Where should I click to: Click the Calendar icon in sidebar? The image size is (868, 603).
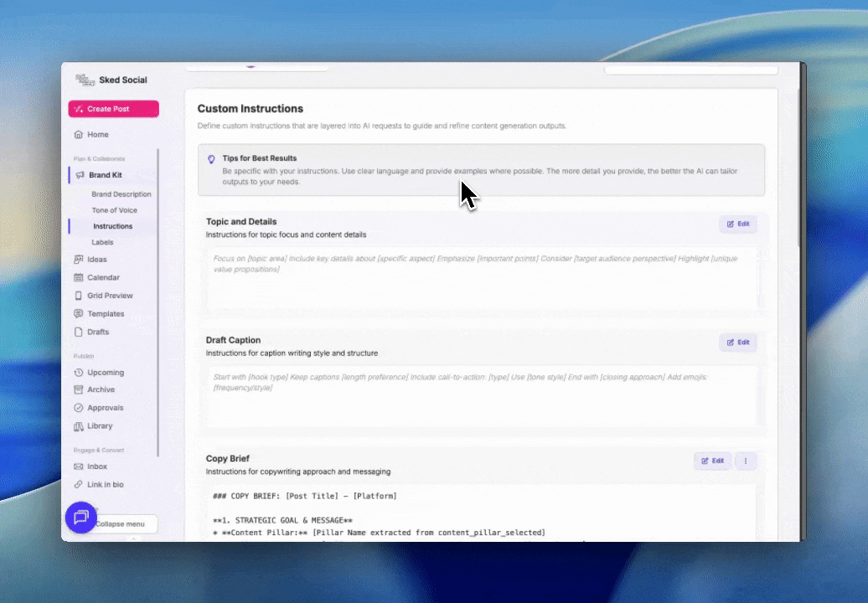[x=78, y=277]
